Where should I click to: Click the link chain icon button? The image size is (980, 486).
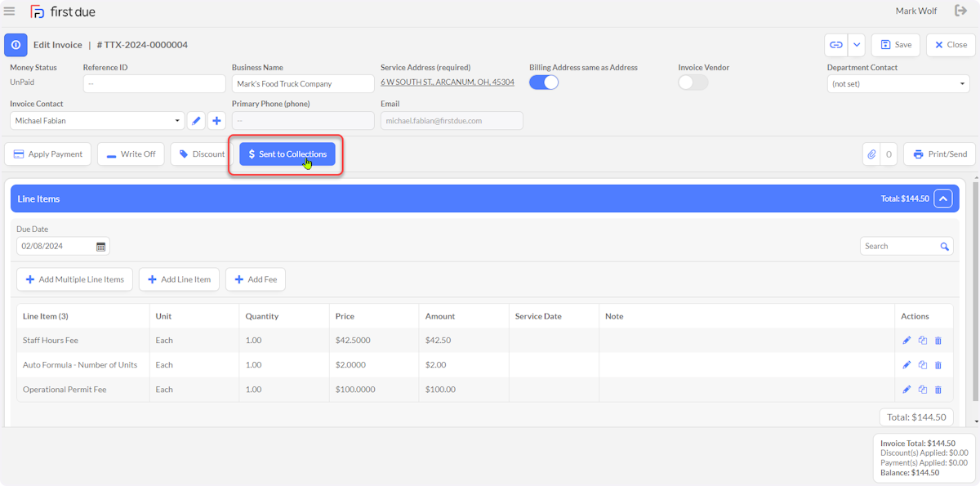coord(836,45)
